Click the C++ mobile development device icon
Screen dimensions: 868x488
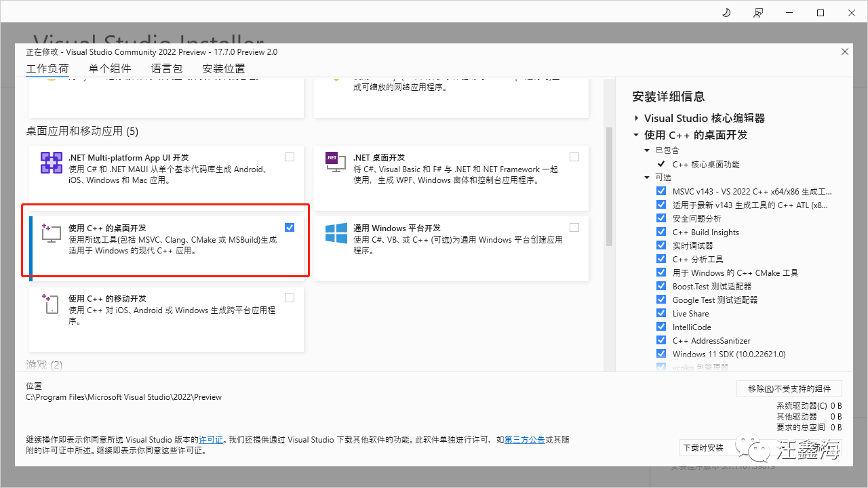pos(52,304)
